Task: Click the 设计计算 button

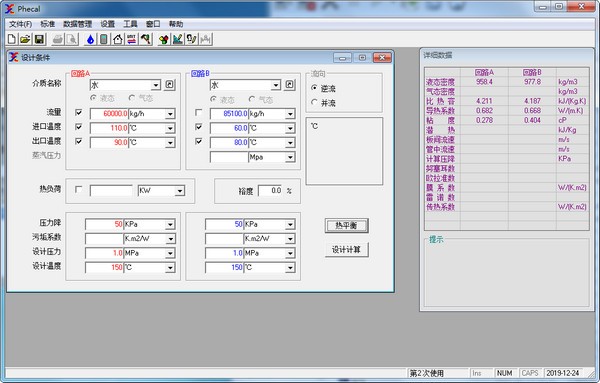Action: coord(347,249)
